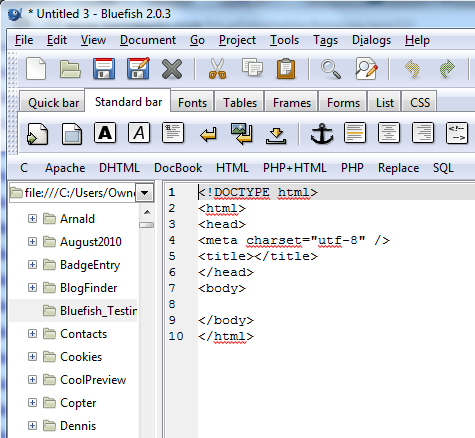This screenshot has height=438, width=475.
Task: Insert an HTML comment using the comment icon
Action: 457,133
